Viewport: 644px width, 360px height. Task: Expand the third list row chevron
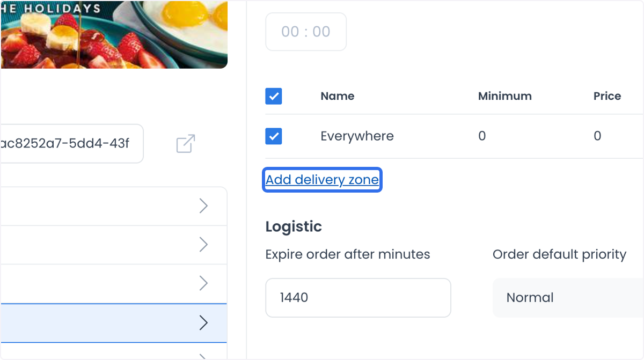tap(203, 283)
